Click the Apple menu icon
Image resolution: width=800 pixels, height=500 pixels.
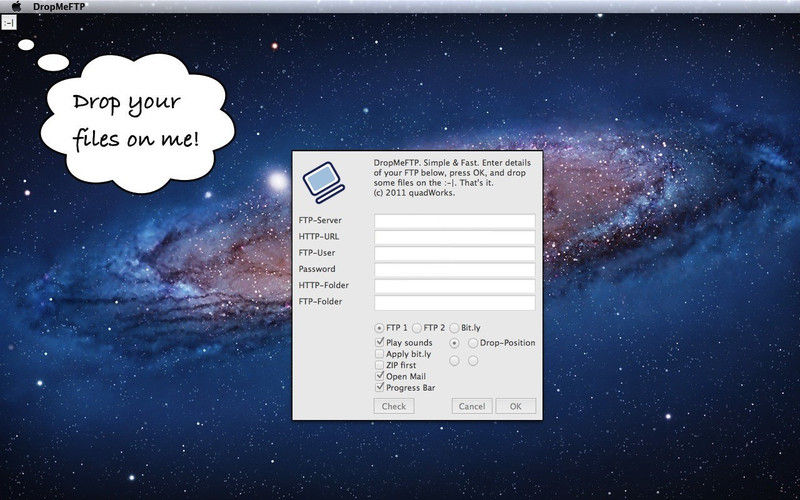coord(16,6)
